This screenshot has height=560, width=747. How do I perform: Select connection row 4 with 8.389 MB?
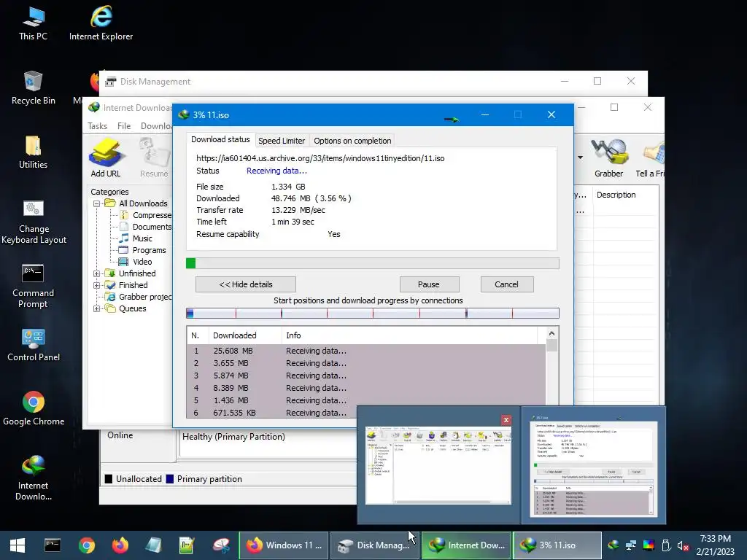coord(366,388)
